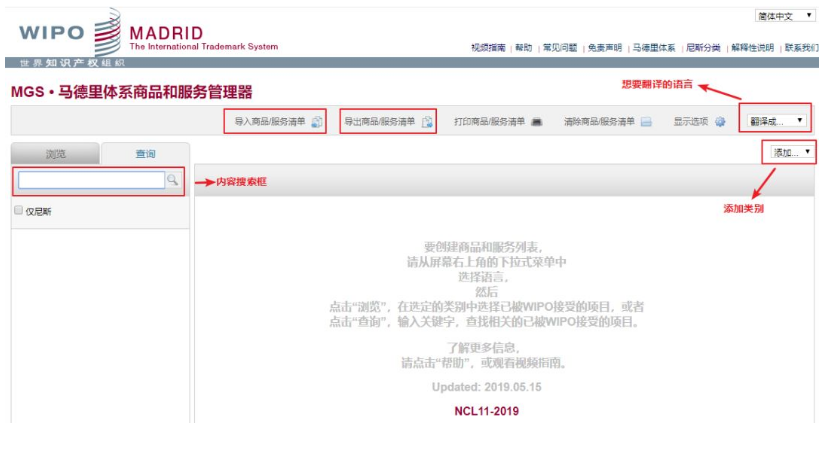The width and height of the screenshot is (825, 455).
Task: Open the 简体中文 language dropdown
Action: click(x=785, y=16)
